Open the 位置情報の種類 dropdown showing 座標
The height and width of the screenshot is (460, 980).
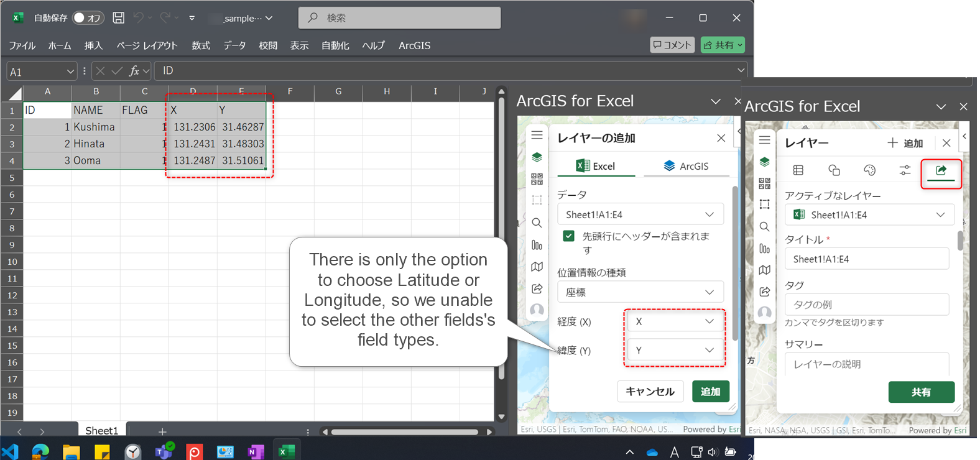pyautogui.click(x=640, y=292)
